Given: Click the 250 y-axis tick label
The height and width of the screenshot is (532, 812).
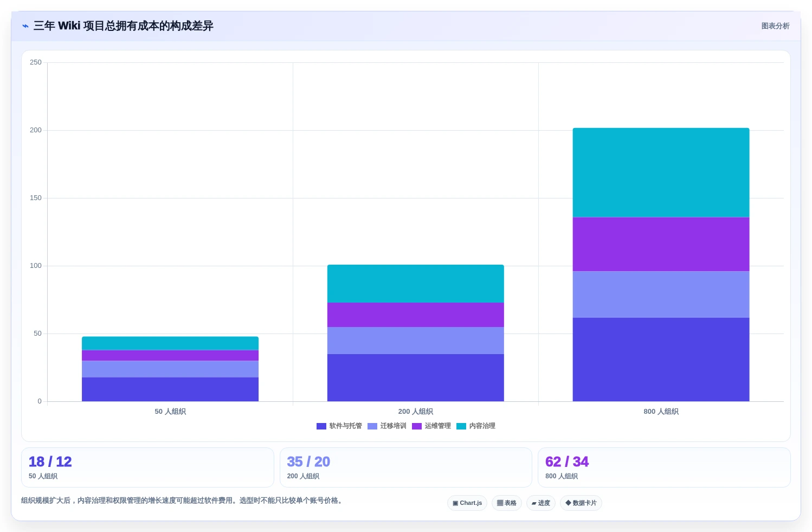Looking at the screenshot, I should coord(36,62).
